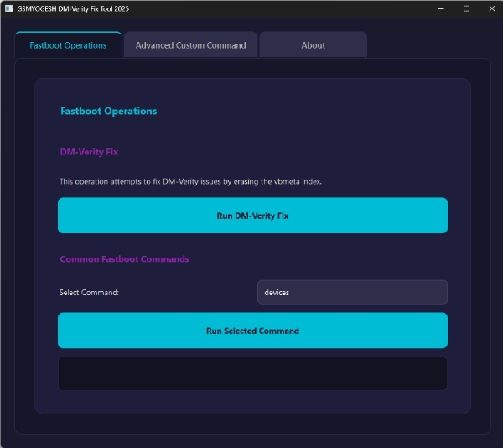The height and width of the screenshot is (448, 503).
Task: Click empty title bar area beside the title
Action: click(277, 8)
